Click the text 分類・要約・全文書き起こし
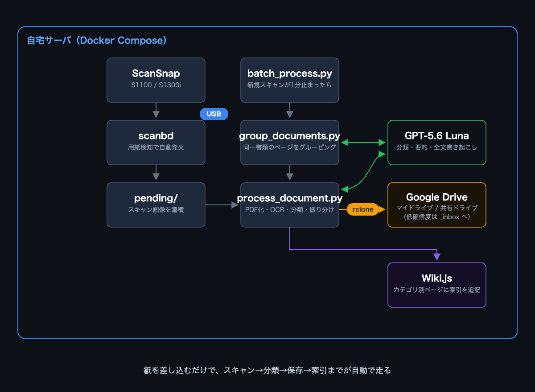This screenshot has height=392, width=535. [437, 147]
